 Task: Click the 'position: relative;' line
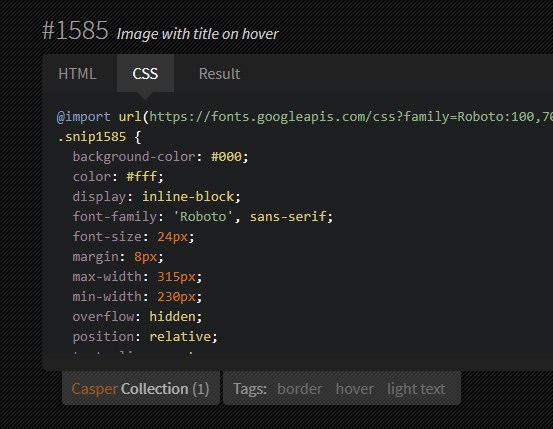click(145, 337)
